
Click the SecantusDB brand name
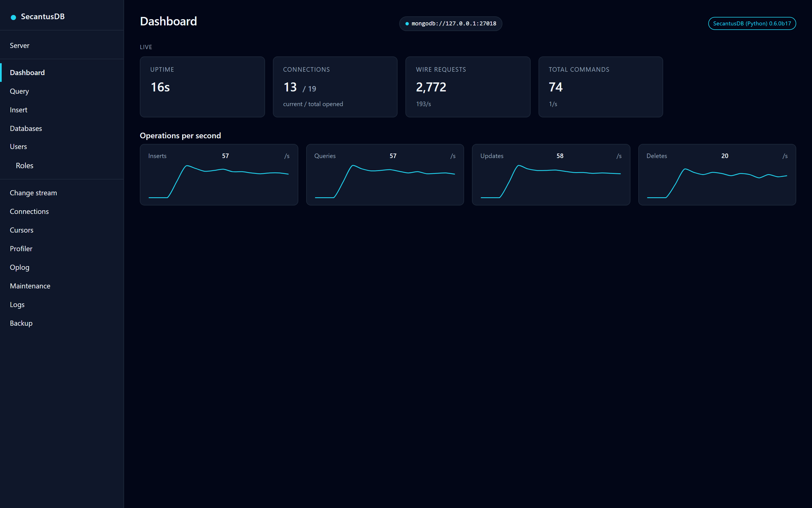coord(43,16)
